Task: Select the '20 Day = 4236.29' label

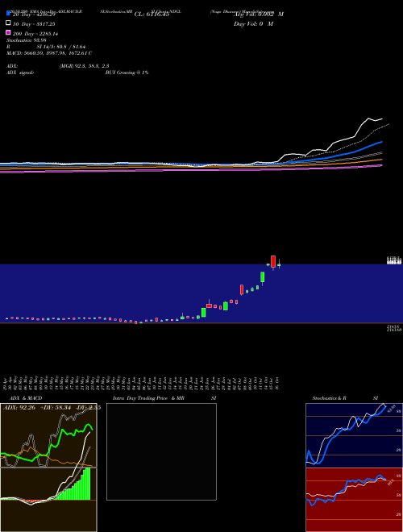Action: click(x=34, y=15)
